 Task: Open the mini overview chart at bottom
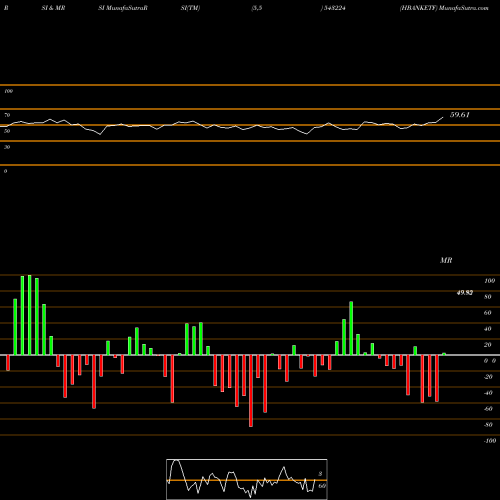coord(247,479)
